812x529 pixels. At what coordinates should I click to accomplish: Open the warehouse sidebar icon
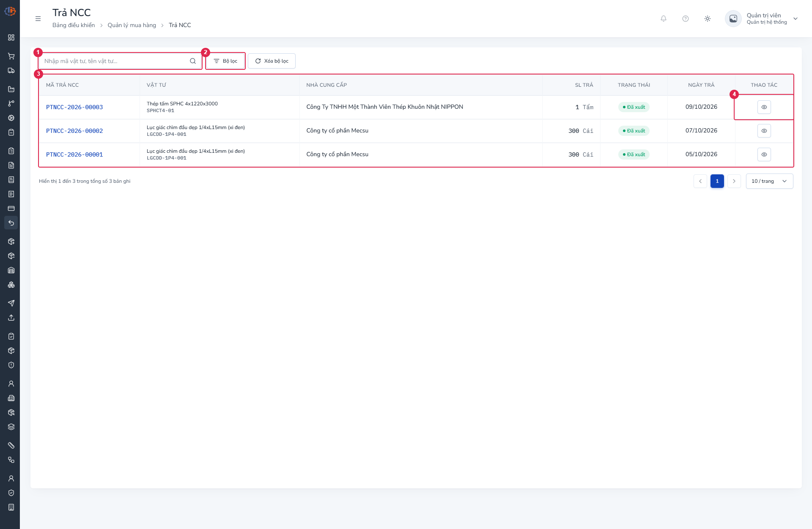(x=11, y=270)
